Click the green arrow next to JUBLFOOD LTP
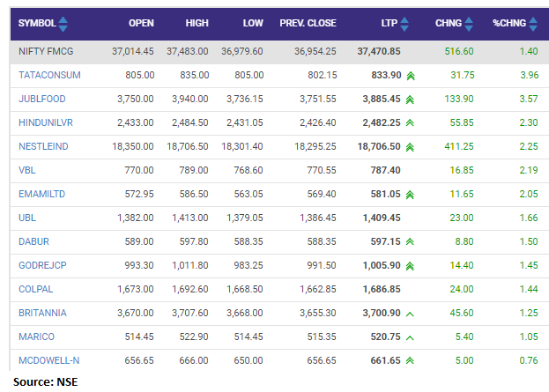This screenshot has width=549, height=392. tap(410, 100)
